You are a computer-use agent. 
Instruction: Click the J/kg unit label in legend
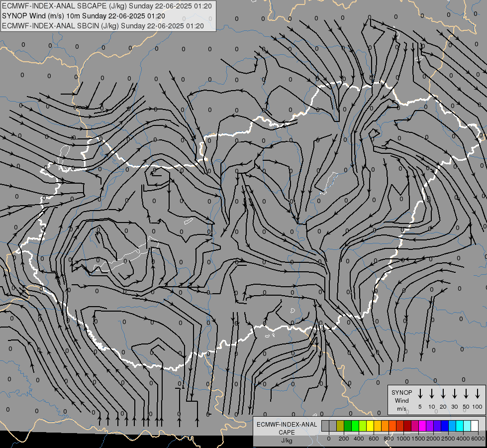287,441
